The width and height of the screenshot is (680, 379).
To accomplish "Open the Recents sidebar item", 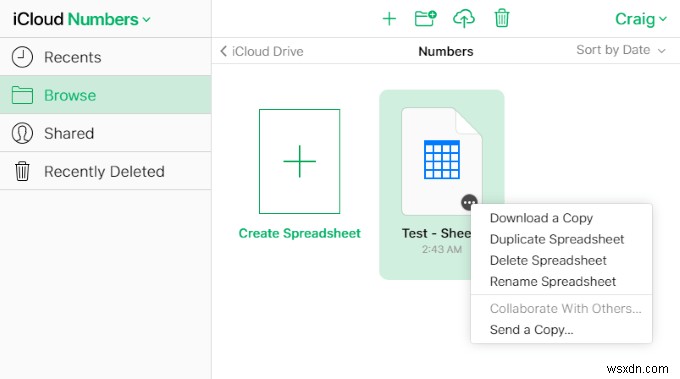I will [105, 57].
